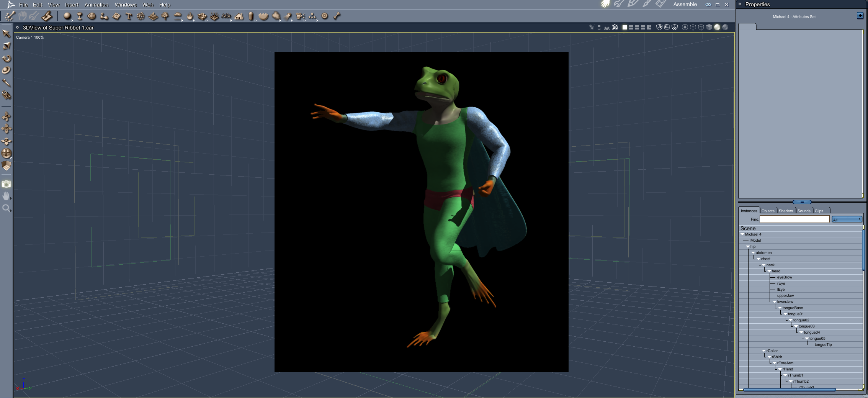Collapse the chest node
868x398 pixels.
[758, 259]
